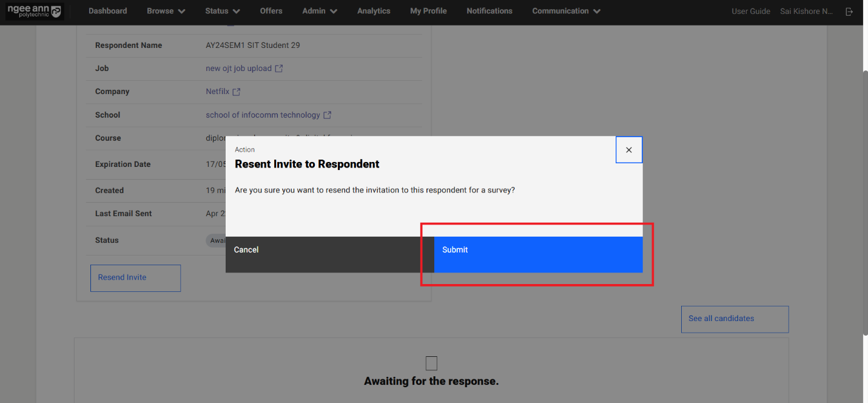Click the school of infocomm technology link
868x403 pixels.
tap(263, 115)
